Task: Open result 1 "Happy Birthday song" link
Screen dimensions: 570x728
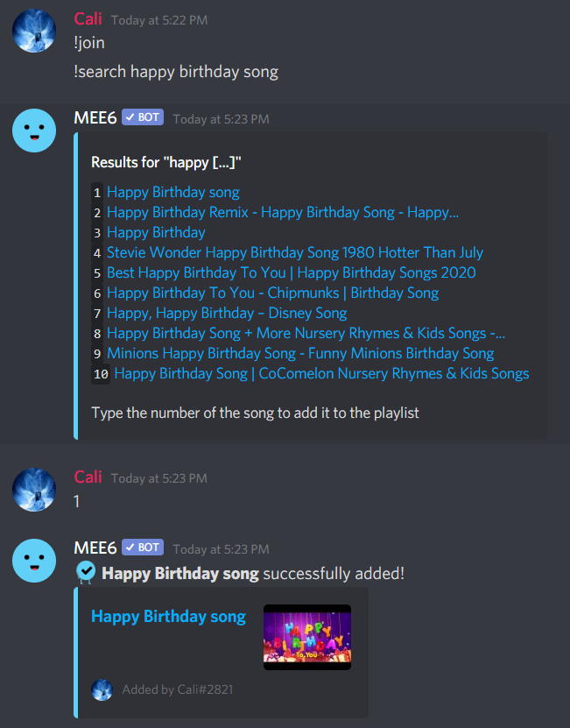Action: [173, 192]
